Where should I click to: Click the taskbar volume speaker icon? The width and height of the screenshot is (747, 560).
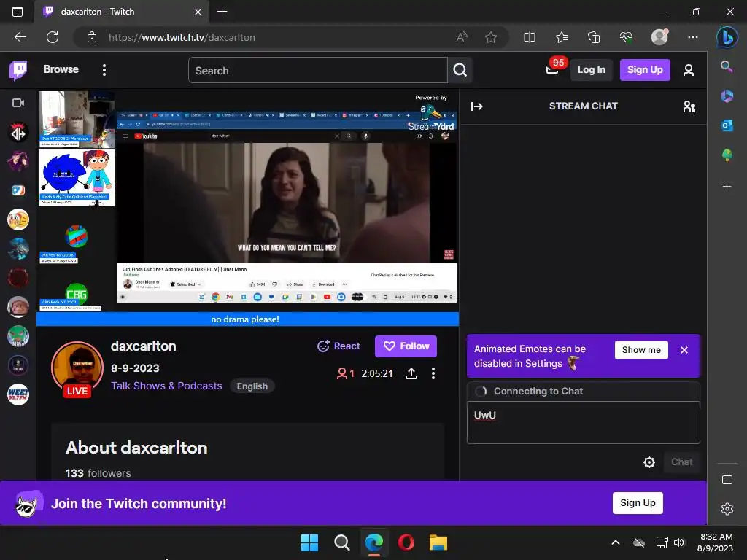tap(679, 542)
